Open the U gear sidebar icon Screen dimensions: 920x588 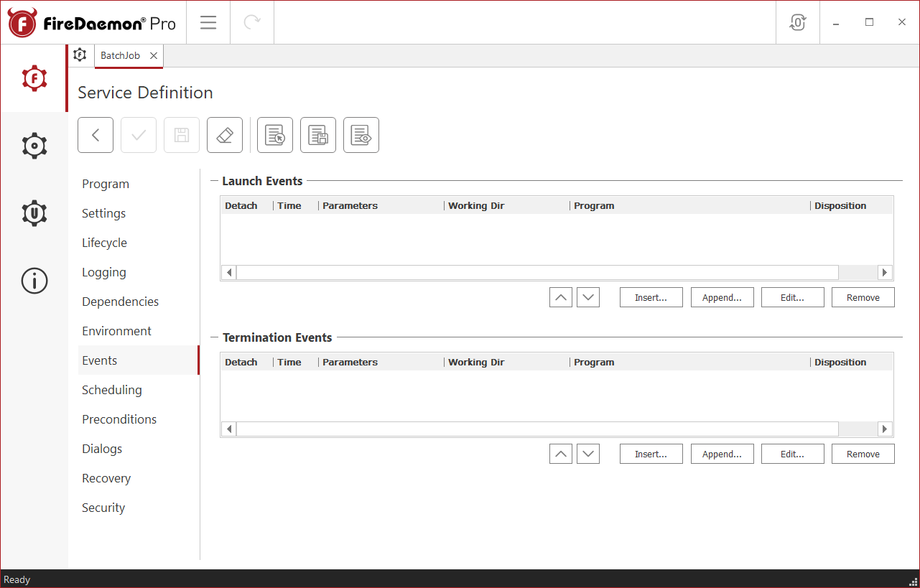[34, 213]
